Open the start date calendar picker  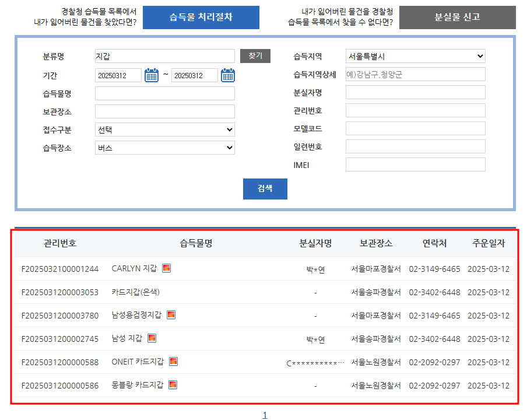[152, 75]
